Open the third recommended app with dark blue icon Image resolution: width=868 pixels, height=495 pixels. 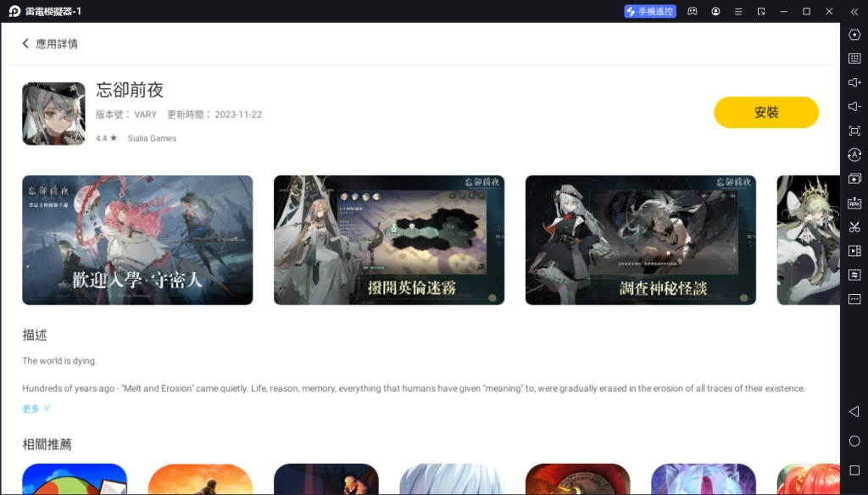click(326, 479)
